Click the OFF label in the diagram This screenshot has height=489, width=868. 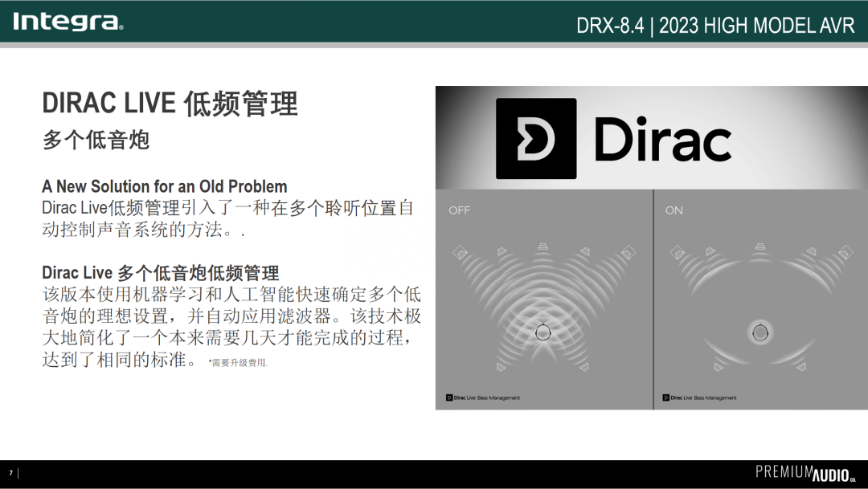click(x=460, y=210)
